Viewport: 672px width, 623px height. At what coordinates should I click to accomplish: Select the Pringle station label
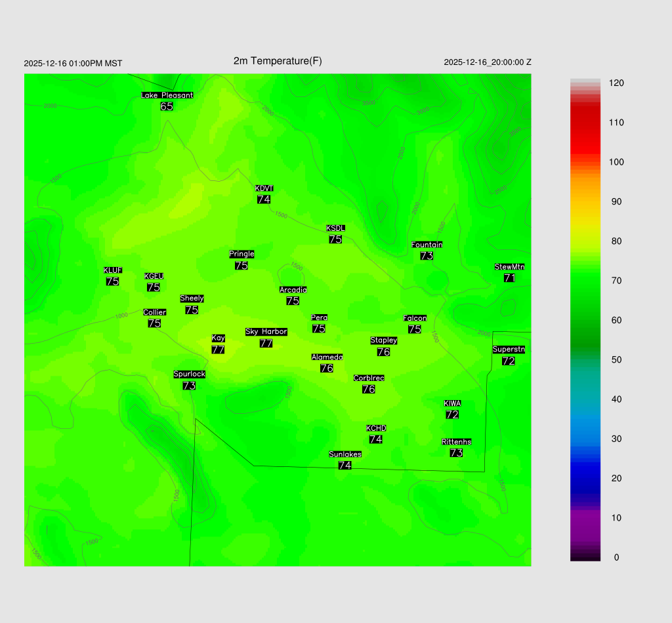[x=241, y=254]
